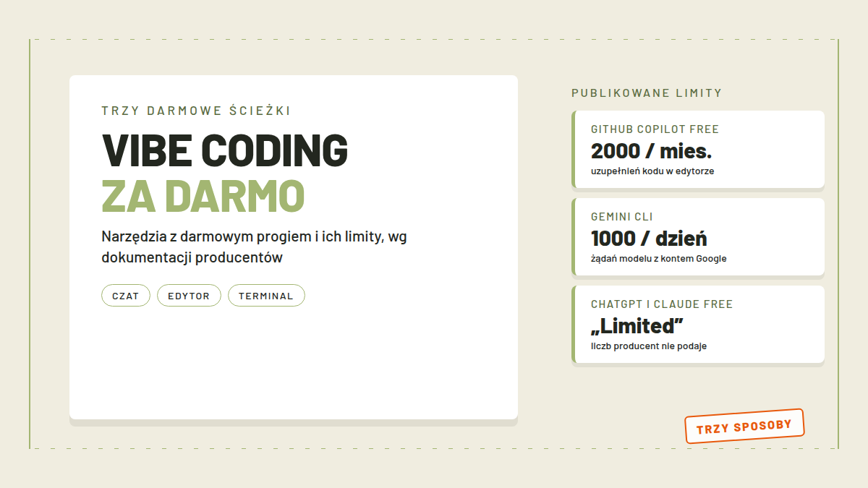868x488 pixels.
Task: Select the GitHub Copilot Free card
Action: point(698,150)
